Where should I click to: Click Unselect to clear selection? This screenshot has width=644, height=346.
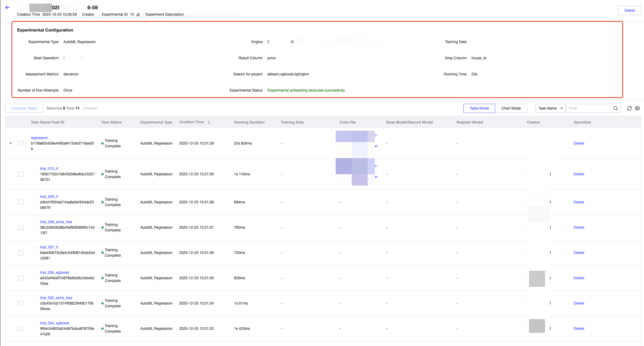[90, 108]
